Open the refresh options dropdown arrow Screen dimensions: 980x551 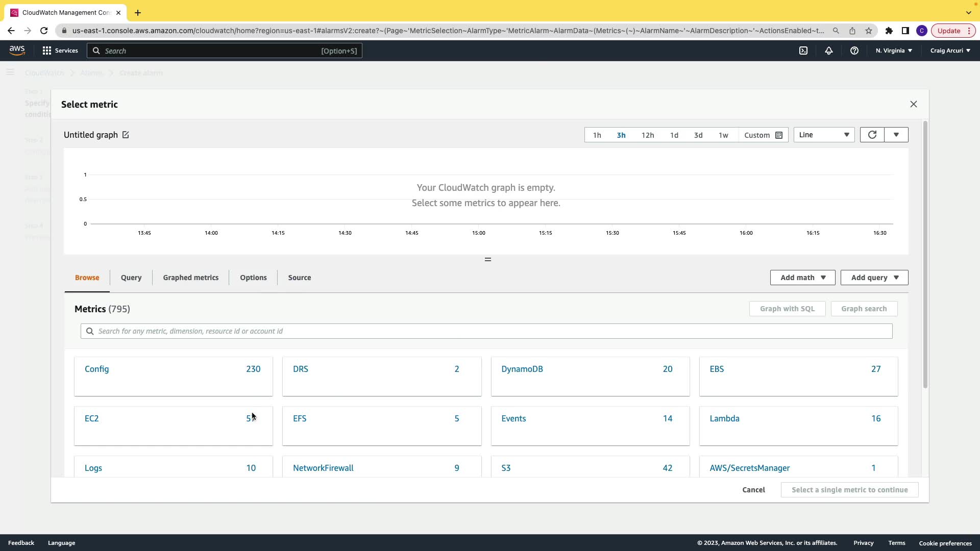[x=896, y=135]
